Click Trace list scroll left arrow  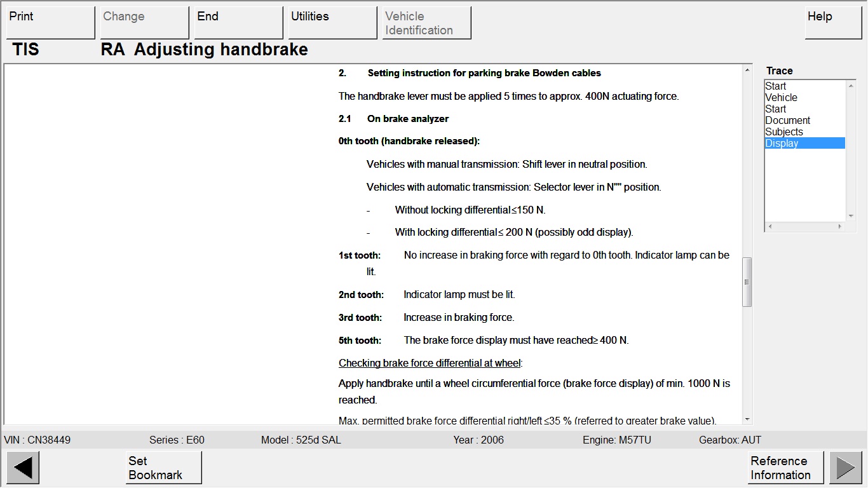(x=770, y=226)
